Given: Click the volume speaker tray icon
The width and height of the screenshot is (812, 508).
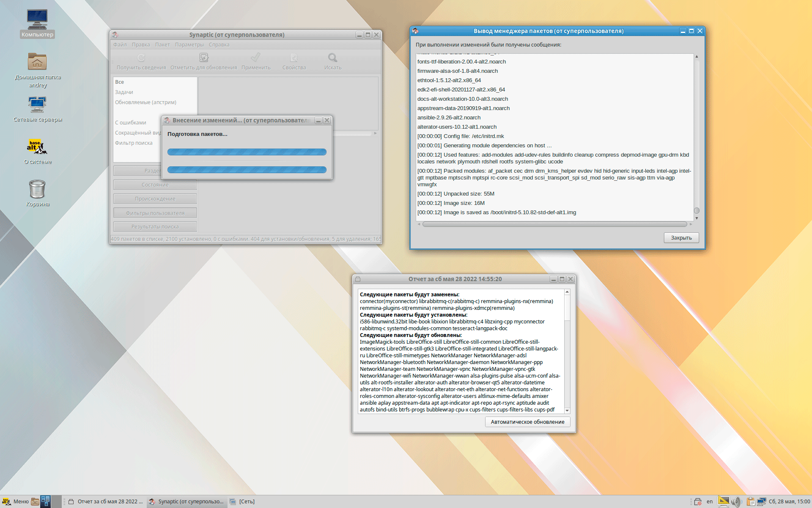Looking at the screenshot, I should click(x=737, y=502).
